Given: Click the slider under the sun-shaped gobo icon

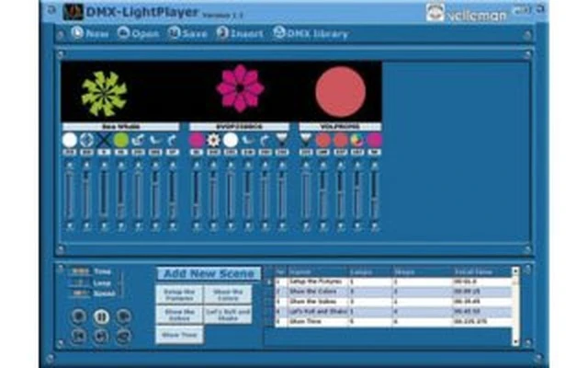Looking at the screenshot, I should click(x=213, y=195).
